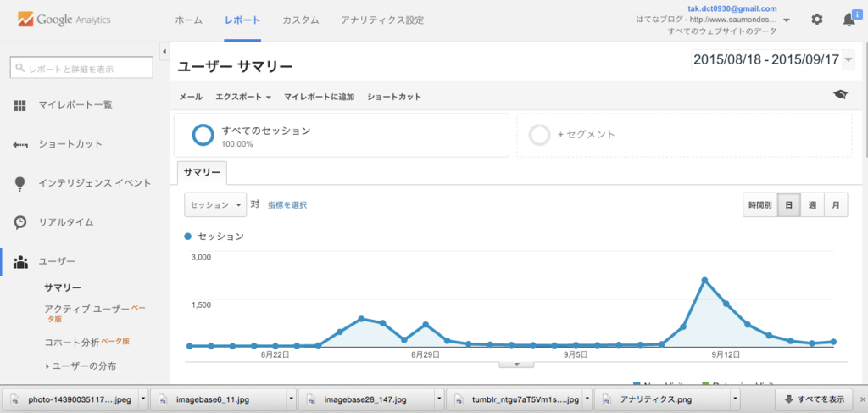
Task: Click the tumblr_ntgu7aT5Vm1s jpg file icon
Action: [459, 399]
